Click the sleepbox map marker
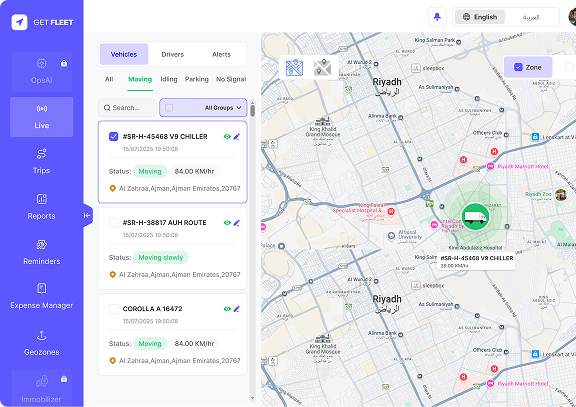This screenshot has width=576, height=407. [416, 68]
